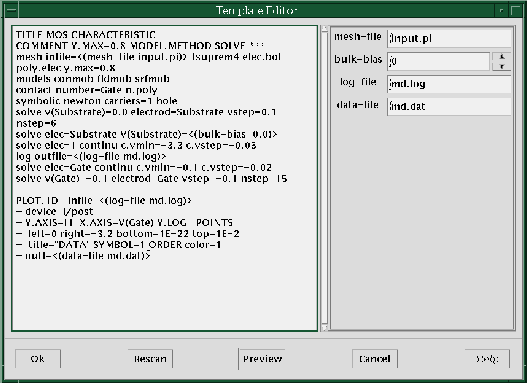Screen dimensions: 527x383
Task: Click the Cancel button
Action: [x=375, y=359]
